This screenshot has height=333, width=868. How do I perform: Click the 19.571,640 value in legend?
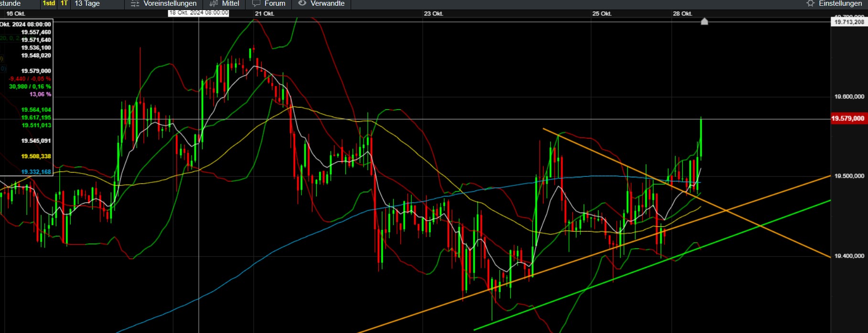(36, 40)
